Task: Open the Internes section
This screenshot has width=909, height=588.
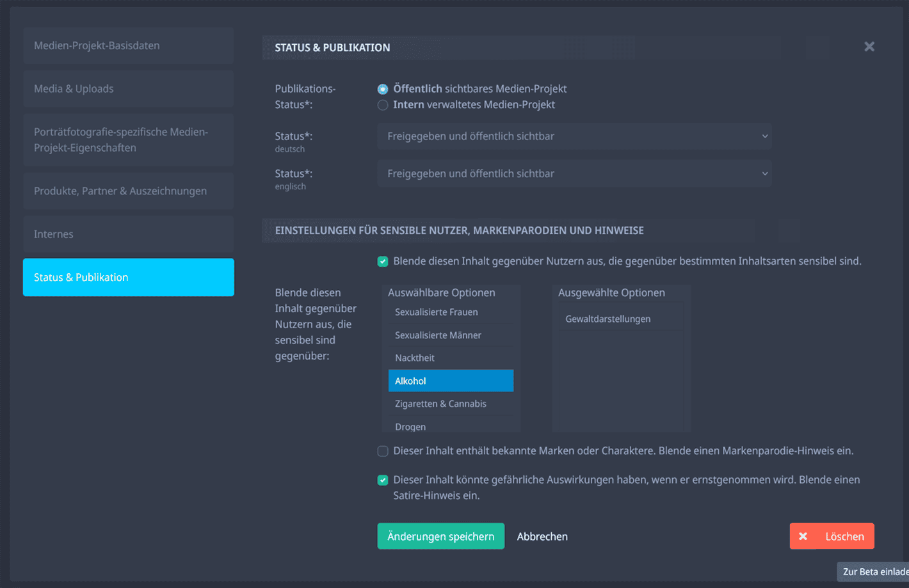Action: 128,234
